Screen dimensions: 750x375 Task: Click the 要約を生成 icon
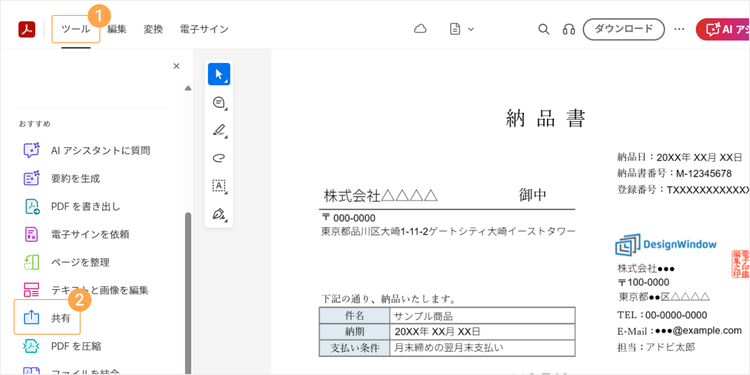32,178
